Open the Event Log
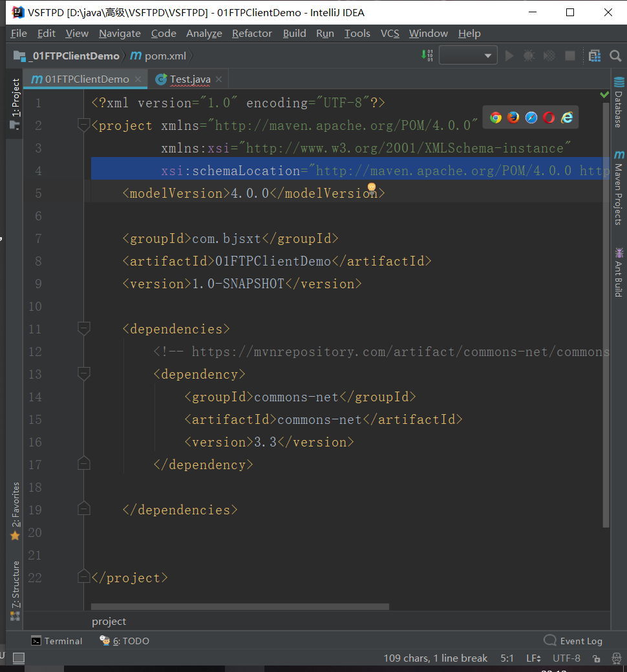This screenshot has width=627, height=672. 573,641
